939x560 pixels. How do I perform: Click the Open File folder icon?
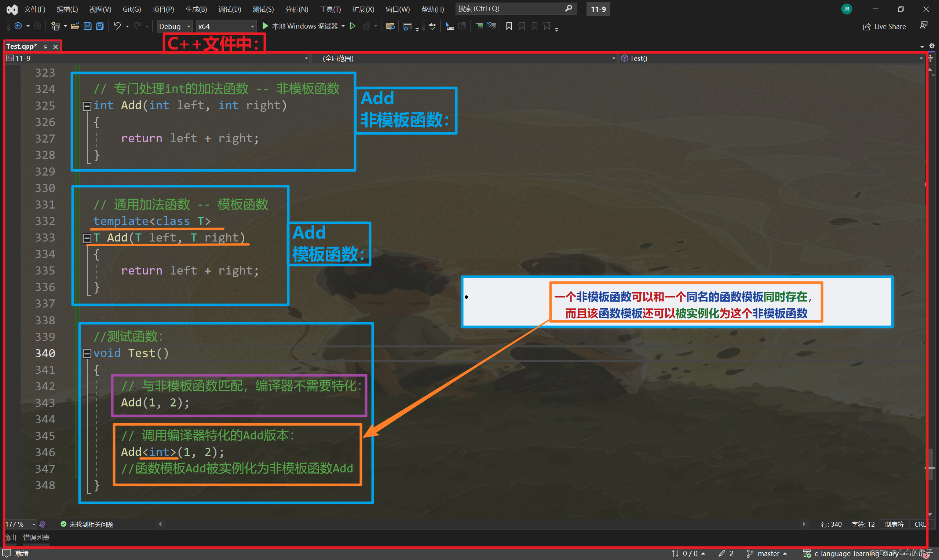(x=75, y=26)
